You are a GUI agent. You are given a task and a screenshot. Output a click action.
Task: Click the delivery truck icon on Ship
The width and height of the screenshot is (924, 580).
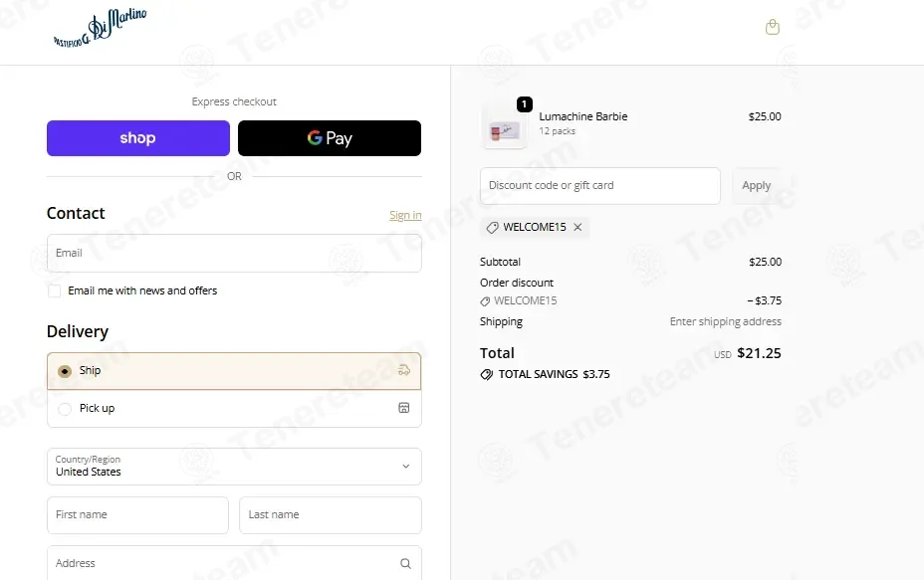(403, 370)
